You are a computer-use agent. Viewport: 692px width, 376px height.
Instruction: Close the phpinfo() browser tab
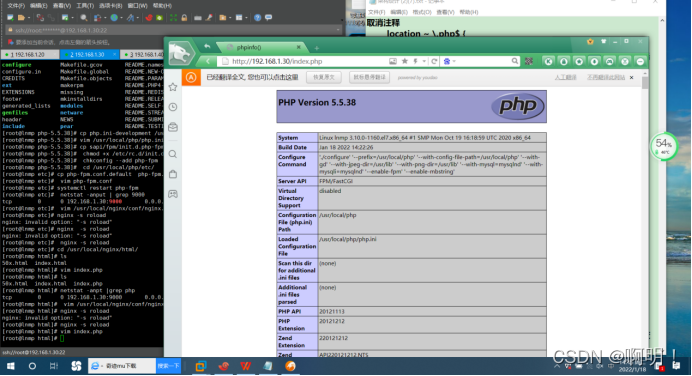point(299,47)
